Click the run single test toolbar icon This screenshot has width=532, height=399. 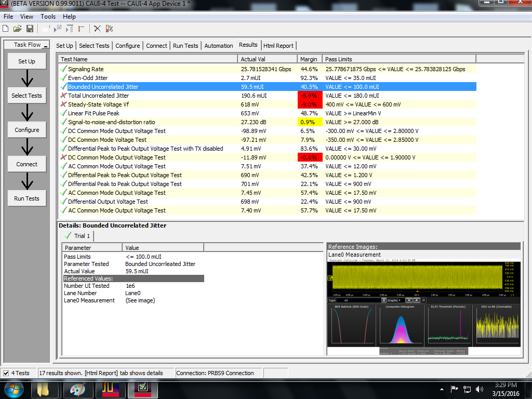pyautogui.click(x=58, y=29)
